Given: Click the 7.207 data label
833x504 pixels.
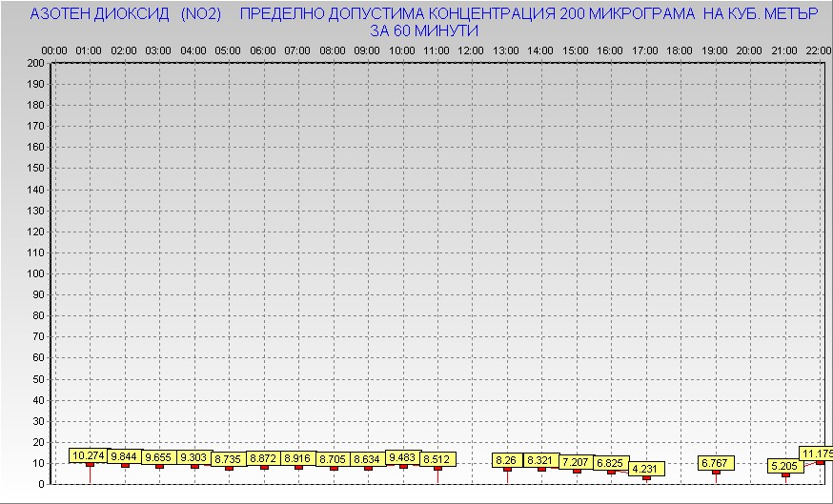Looking at the screenshot, I should 576,462.
